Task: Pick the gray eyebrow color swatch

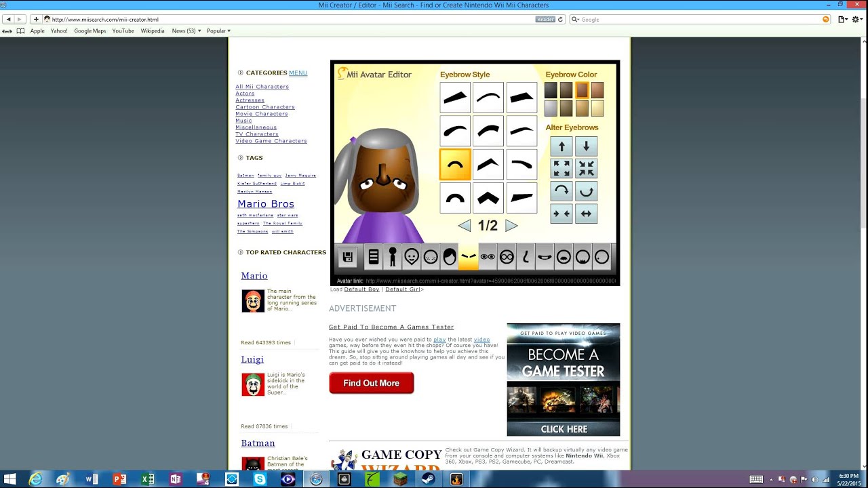Action: 551,108
